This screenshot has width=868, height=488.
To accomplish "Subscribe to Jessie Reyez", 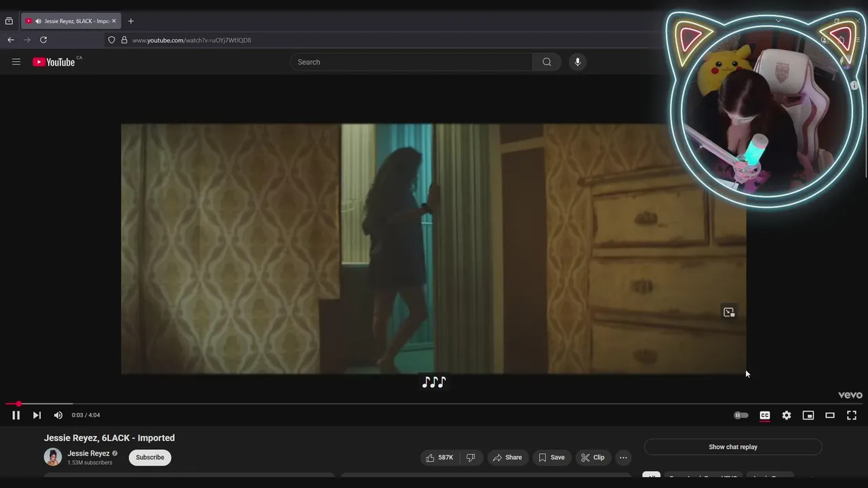I will pyautogui.click(x=150, y=457).
